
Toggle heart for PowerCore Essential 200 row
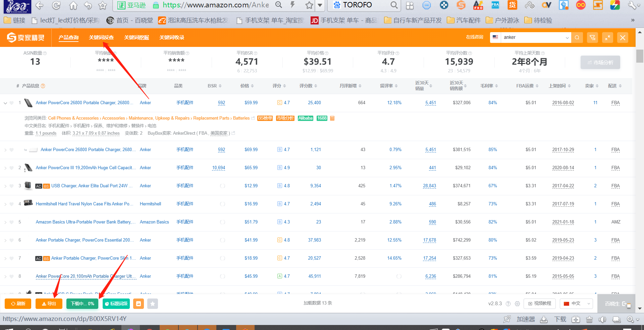(x=12, y=240)
